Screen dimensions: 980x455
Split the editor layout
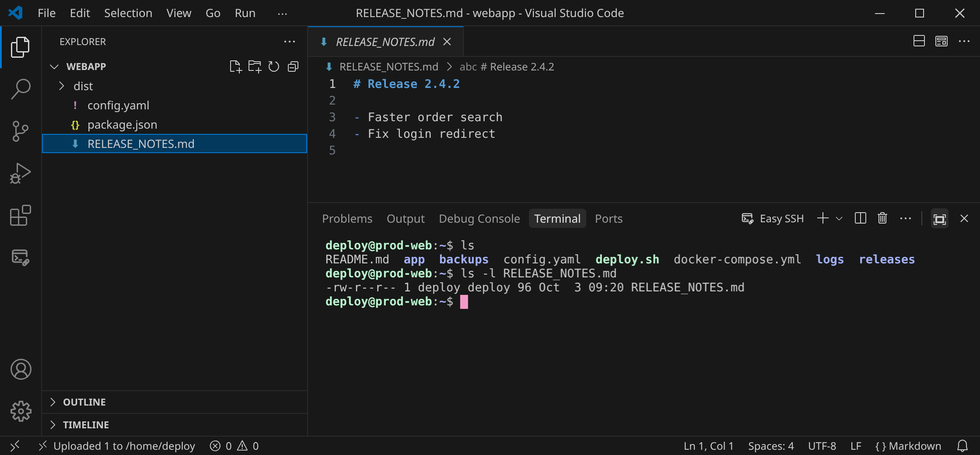(x=919, y=41)
